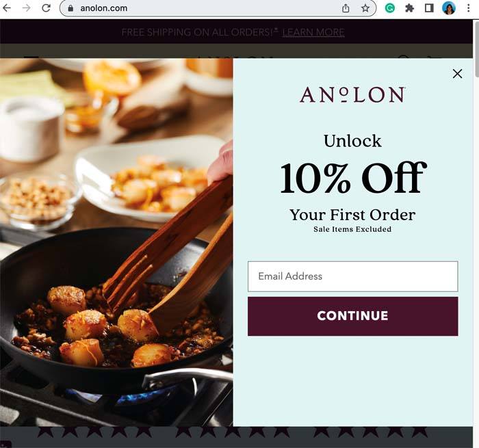Open Chrome three-dot menu
This screenshot has height=448, width=479.
click(468, 8)
